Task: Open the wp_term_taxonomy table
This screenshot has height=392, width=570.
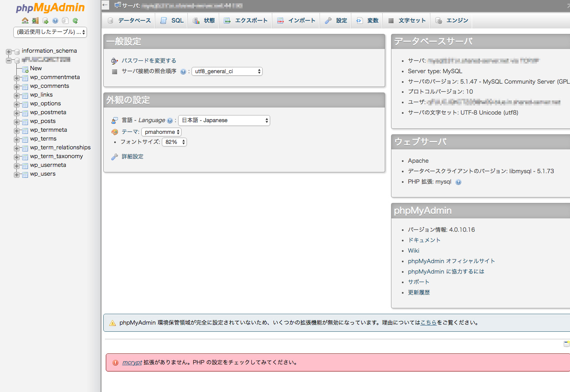Action: [x=56, y=156]
